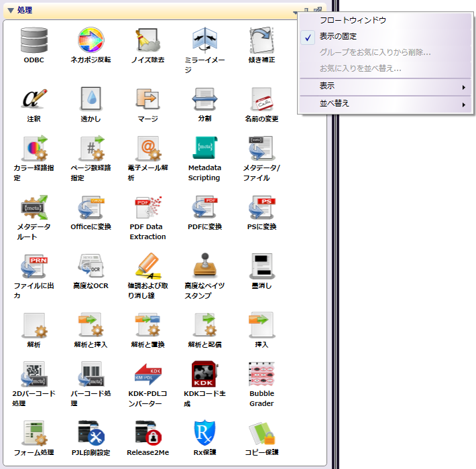Click the ネガポジ反転 color wheel icon
Viewport: 476px width, 469px height.
91,40
